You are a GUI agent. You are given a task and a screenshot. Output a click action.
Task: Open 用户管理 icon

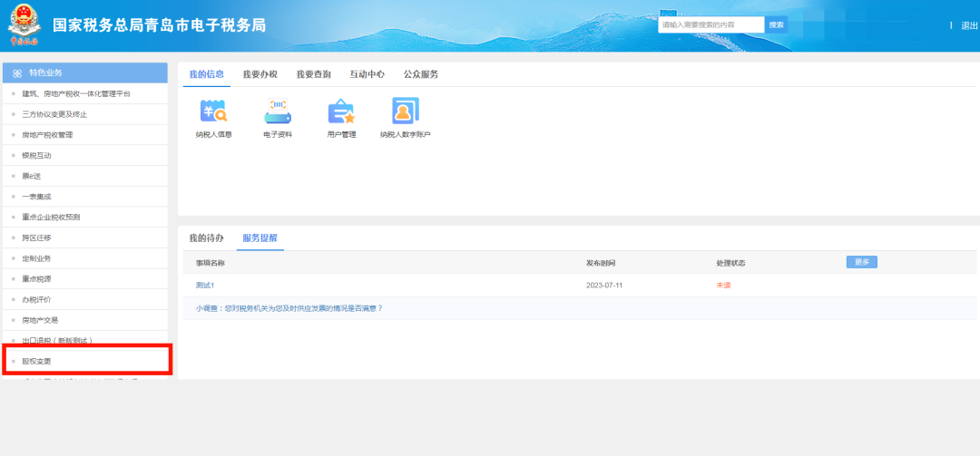click(341, 112)
